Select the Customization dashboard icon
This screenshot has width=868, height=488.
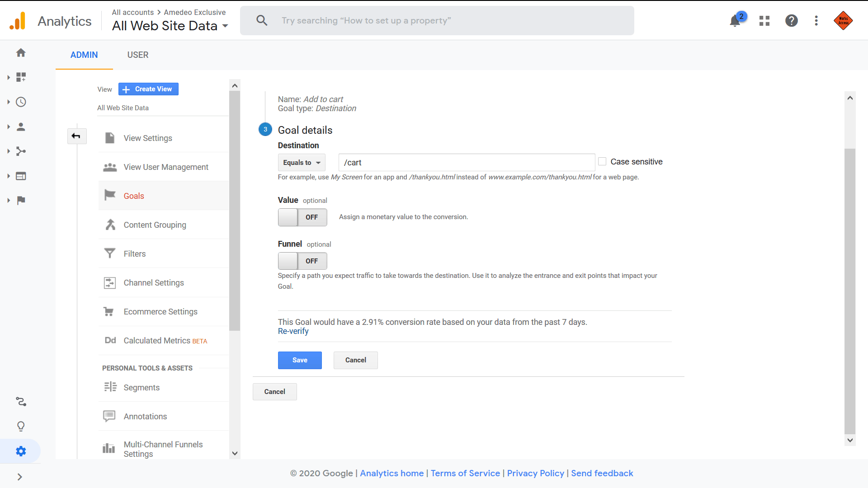[x=21, y=77]
